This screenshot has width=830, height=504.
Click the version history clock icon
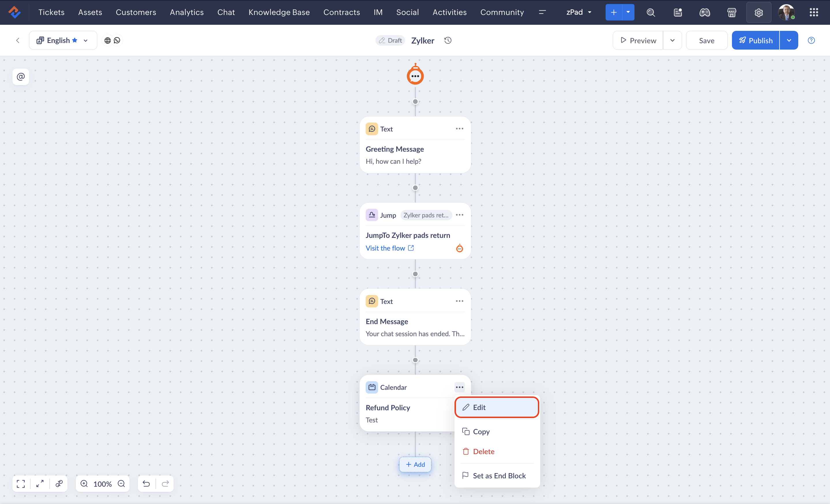[x=448, y=40]
